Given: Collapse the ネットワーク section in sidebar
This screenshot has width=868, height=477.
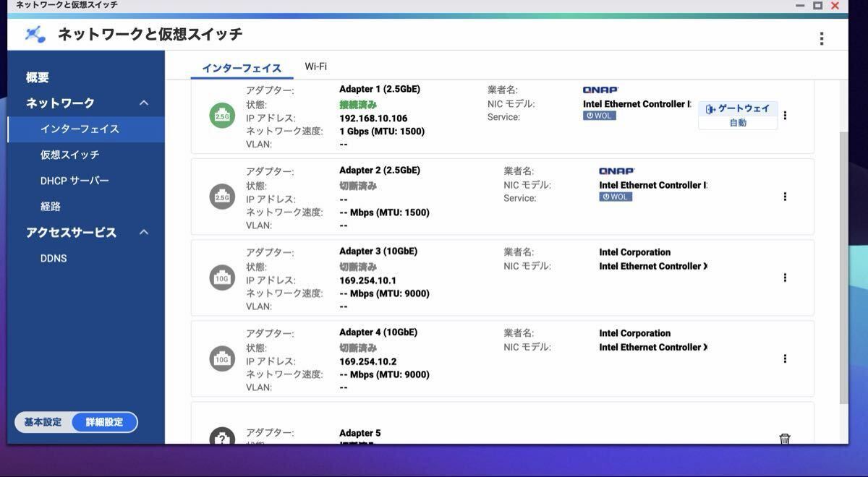Looking at the screenshot, I should (143, 102).
